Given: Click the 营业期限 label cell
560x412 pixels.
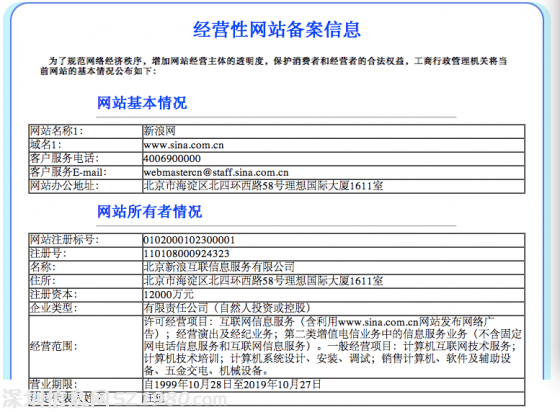Looking at the screenshot, I should click(x=86, y=385).
